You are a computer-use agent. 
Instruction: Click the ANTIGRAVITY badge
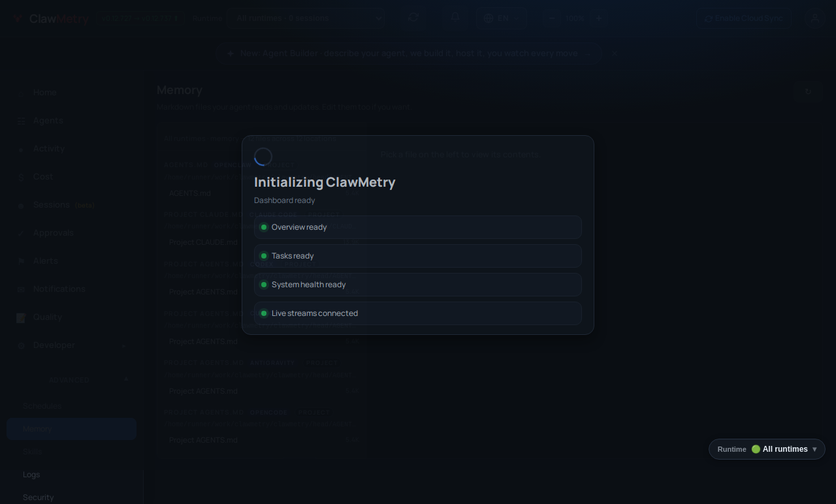(272, 363)
